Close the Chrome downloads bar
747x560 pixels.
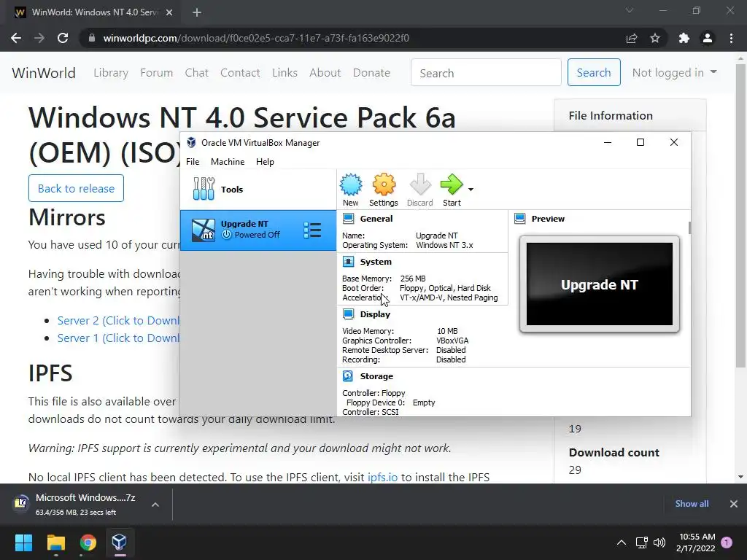(734, 504)
